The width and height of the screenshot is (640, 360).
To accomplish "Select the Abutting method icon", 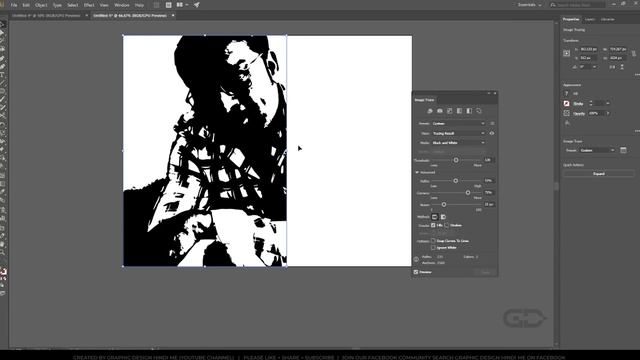I will (x=435, y=217).
